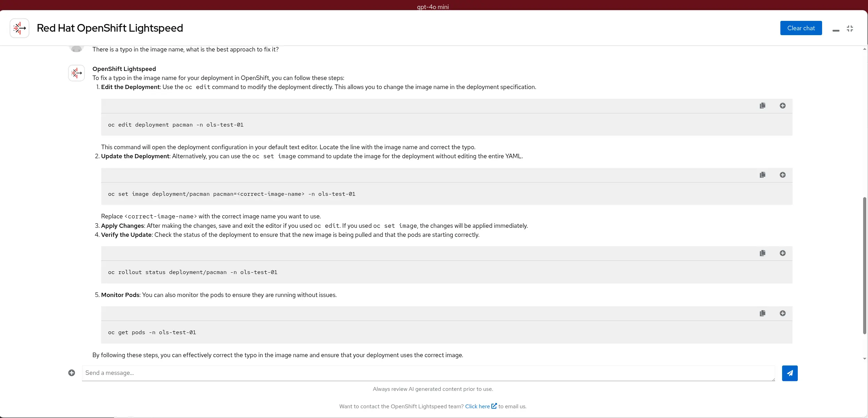Click the 'Verify the Update' step heading
Image resolution: width=868 pixels, height=418 pixels.
(x=126, y=235)
